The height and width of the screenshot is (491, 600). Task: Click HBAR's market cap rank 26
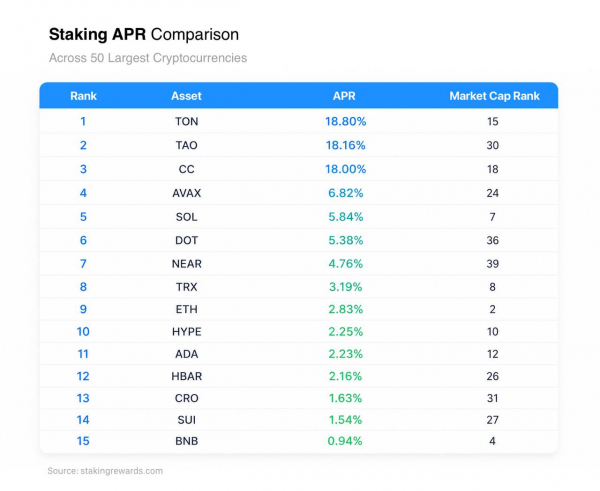click(x=492, y=376)
